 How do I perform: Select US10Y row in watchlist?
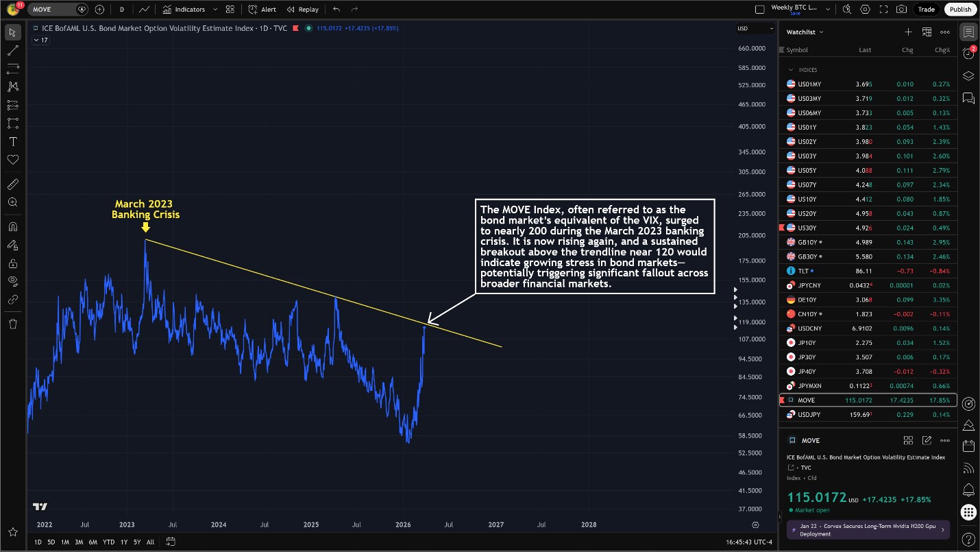(x=868, y=199)
